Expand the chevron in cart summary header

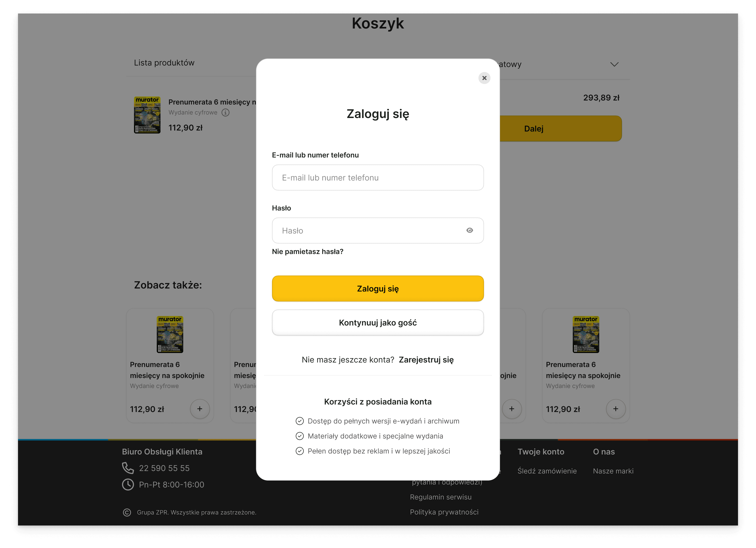coord(614,64)
